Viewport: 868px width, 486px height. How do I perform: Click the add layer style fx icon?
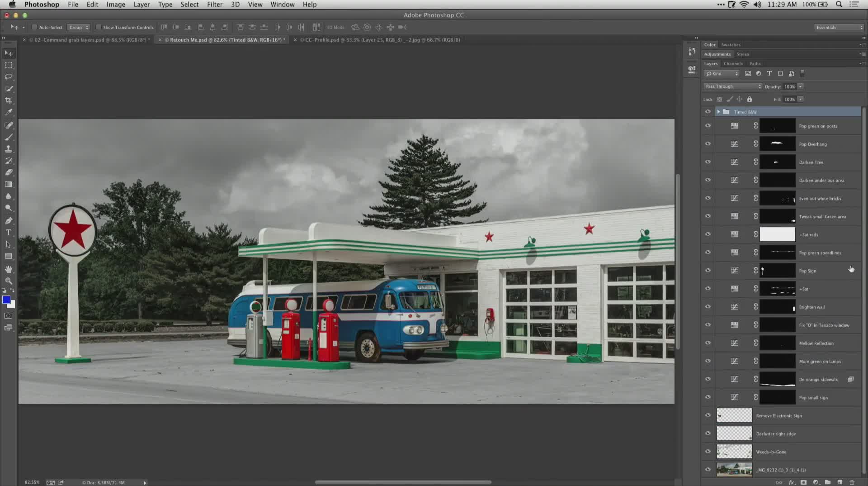pyautogui.click(x=791, y=482)
